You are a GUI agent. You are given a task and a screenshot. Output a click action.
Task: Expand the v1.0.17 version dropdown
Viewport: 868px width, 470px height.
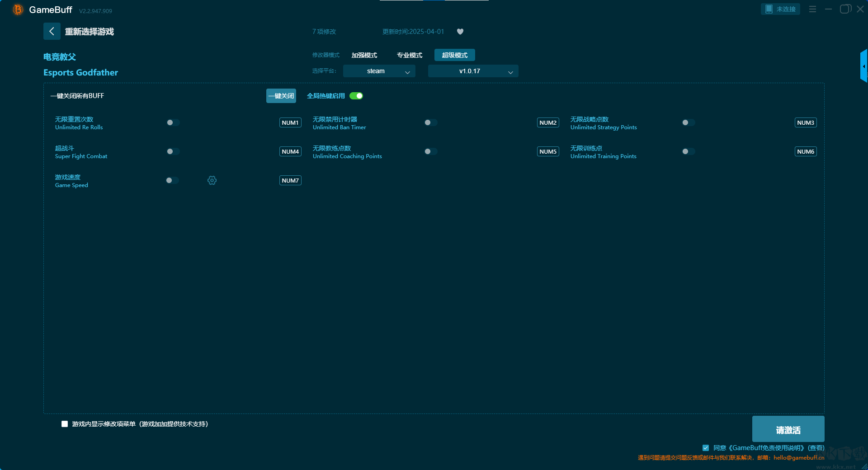pyautogui.click(x=473, y=71)
